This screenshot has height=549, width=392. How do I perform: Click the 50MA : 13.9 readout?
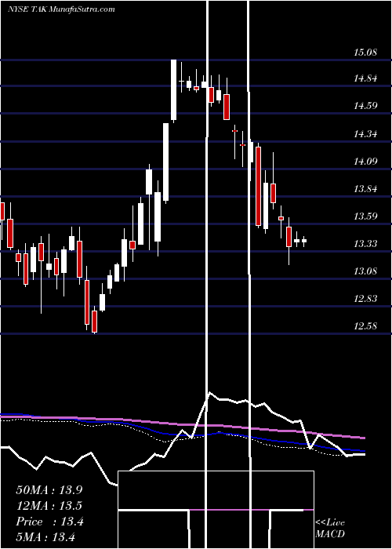pos(49,490)
